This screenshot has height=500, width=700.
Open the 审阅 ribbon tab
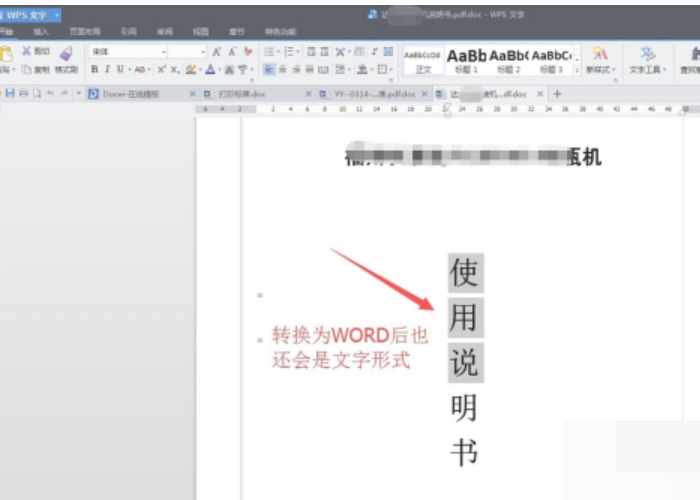(x=165, y=32)
